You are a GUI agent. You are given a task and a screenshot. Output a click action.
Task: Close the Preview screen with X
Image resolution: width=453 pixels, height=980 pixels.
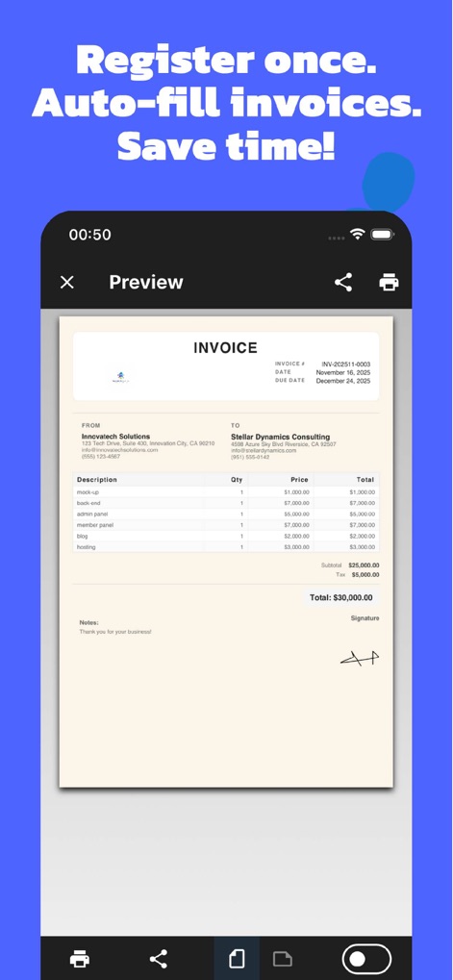[67, 283]
